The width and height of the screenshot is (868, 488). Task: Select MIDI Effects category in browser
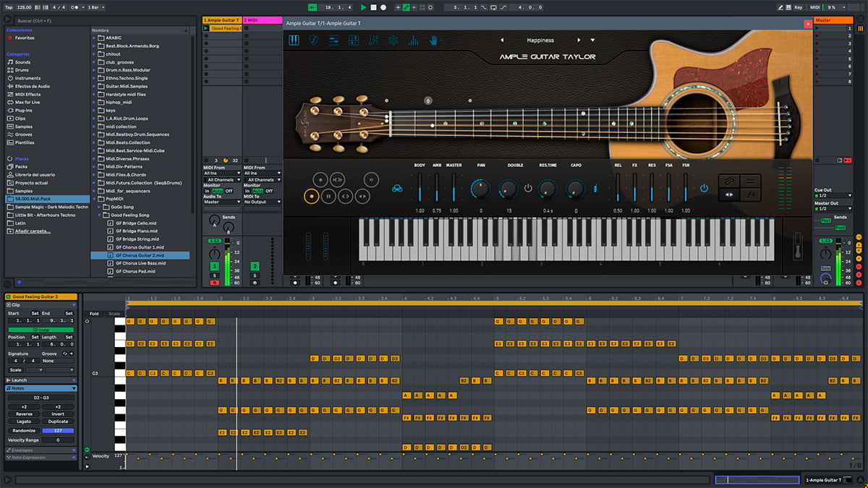[x=27, y=94]
